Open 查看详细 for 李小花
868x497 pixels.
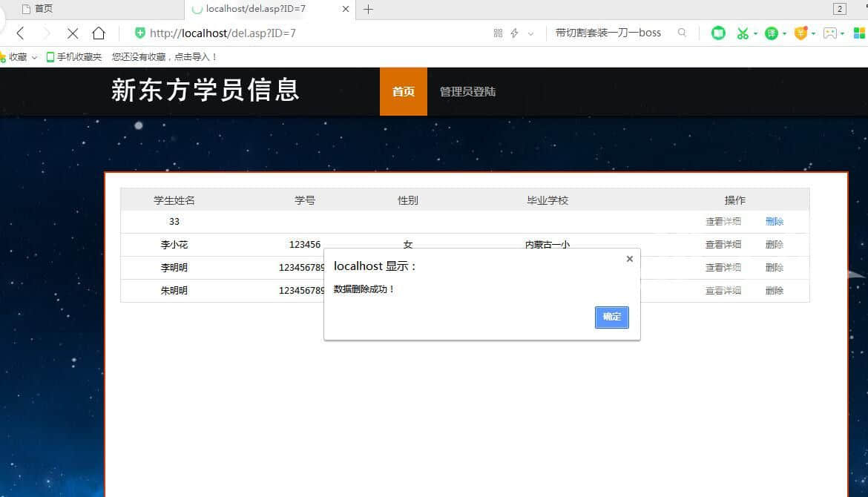click(x=723, y=244)
